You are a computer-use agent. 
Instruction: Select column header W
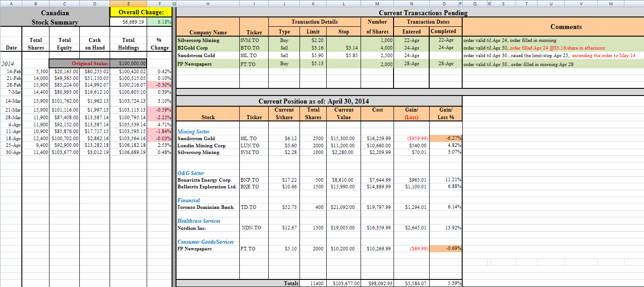[610, 4]
